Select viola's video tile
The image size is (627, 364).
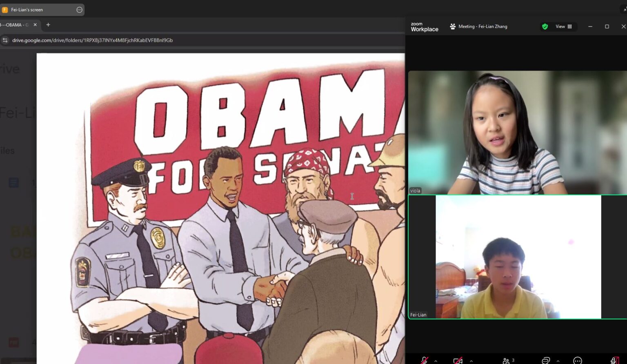[518, 133]
